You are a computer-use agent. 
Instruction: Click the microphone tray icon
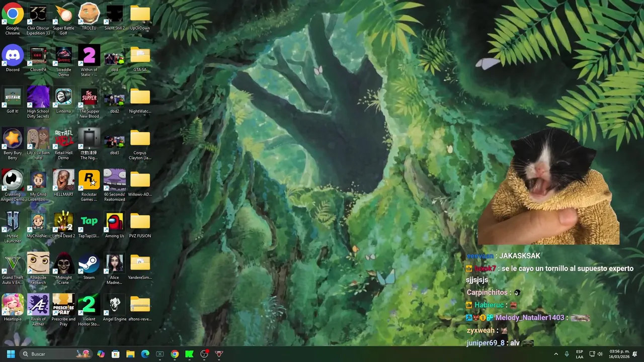pos(567,354)
